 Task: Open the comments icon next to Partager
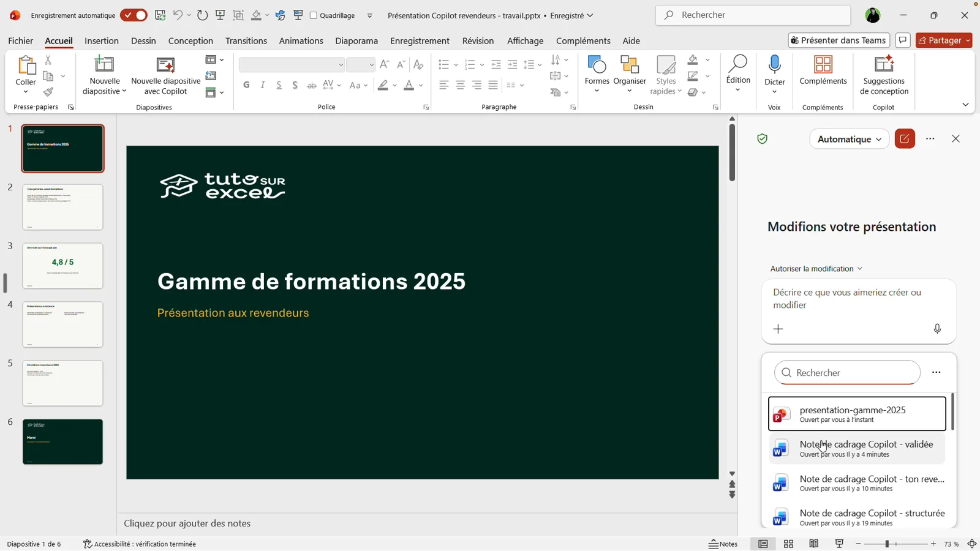[903, 40]
